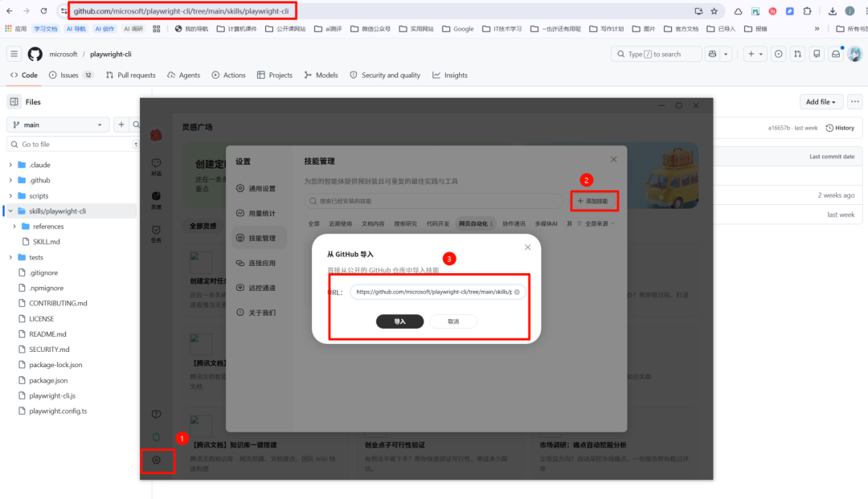
Task: Open the Actions tab
Action: [228, 76]
